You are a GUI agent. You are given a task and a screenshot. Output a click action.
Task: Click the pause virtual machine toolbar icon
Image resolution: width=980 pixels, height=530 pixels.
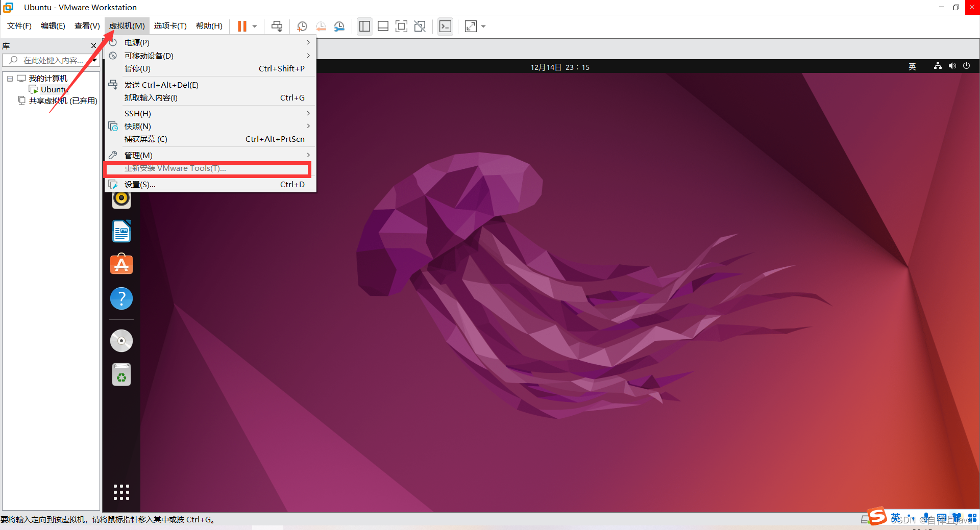tap(242, 26)
